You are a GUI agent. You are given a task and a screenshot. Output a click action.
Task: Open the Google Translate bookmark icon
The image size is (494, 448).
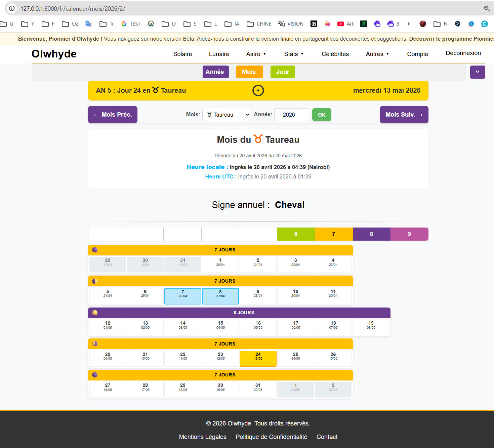pos(89,24)
